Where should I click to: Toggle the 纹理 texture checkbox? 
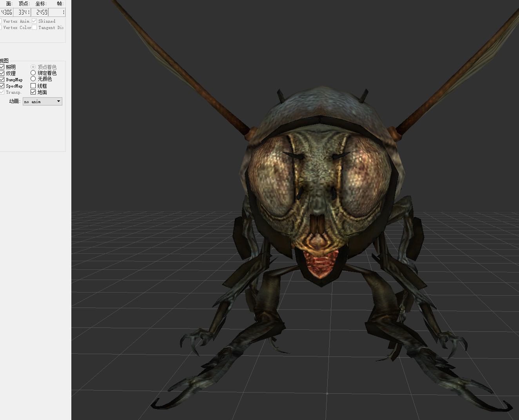pos(2,73)
